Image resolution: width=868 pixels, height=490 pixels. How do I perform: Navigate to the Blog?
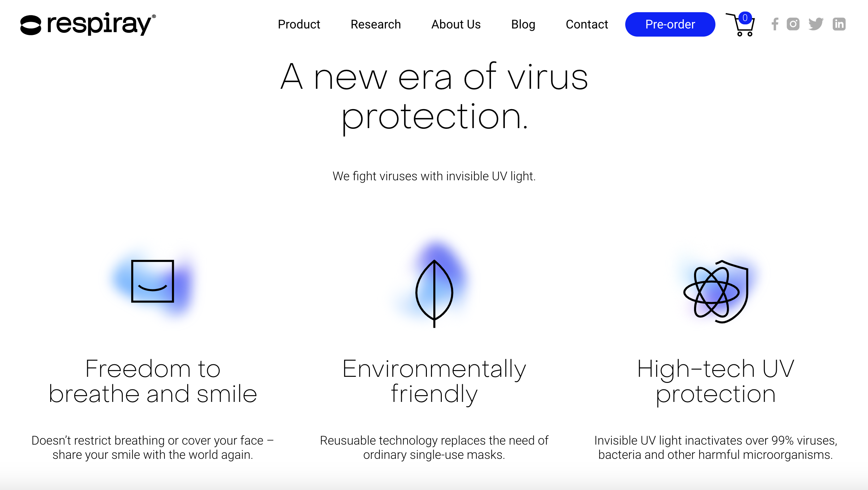coord(523,24)
